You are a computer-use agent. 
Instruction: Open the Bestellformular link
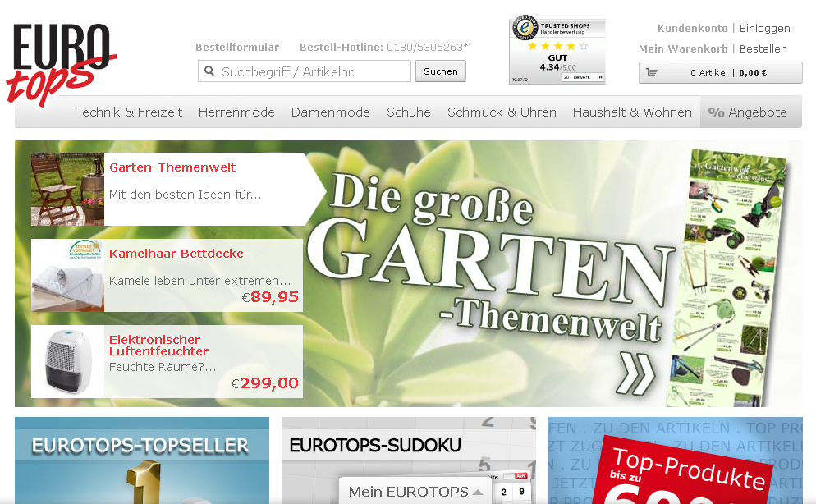[237, 48]
